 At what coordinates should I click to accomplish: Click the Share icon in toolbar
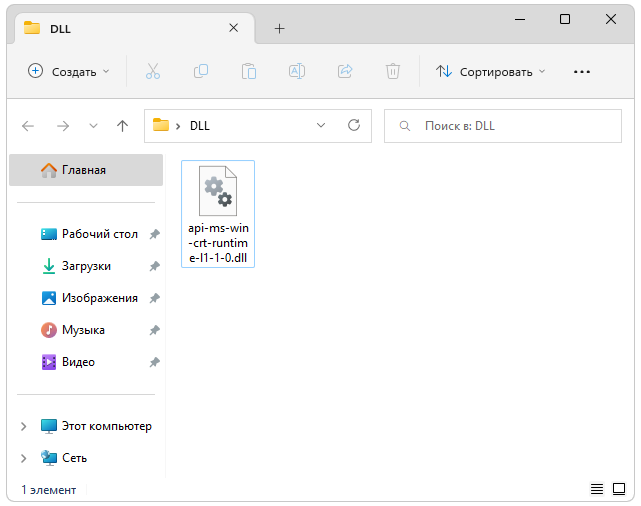[x=345, y=72]
